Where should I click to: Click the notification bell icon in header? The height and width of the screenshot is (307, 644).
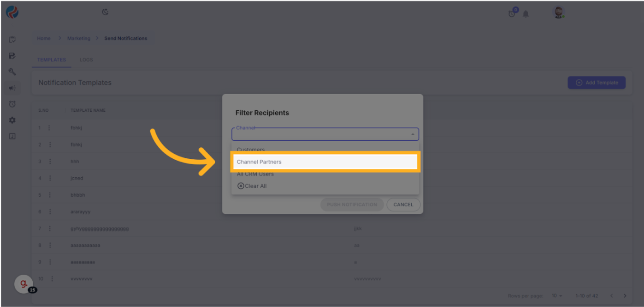coord(526,14)
